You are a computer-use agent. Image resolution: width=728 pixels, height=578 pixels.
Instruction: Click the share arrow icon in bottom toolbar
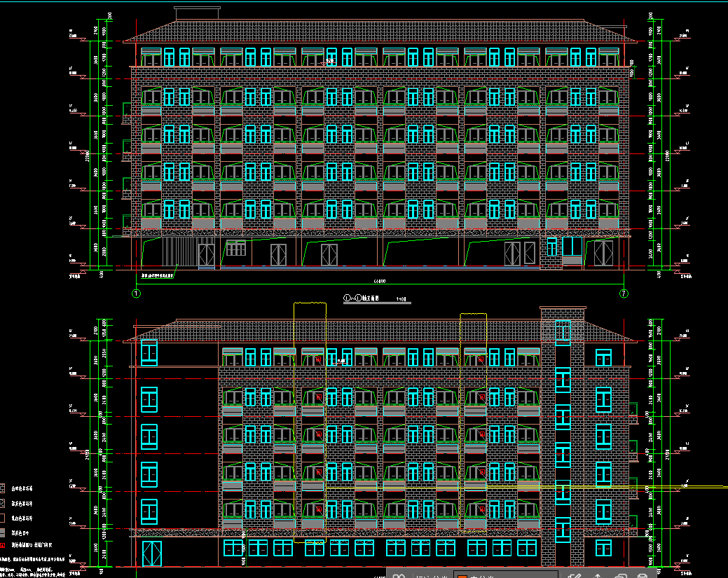pos(598,576)
